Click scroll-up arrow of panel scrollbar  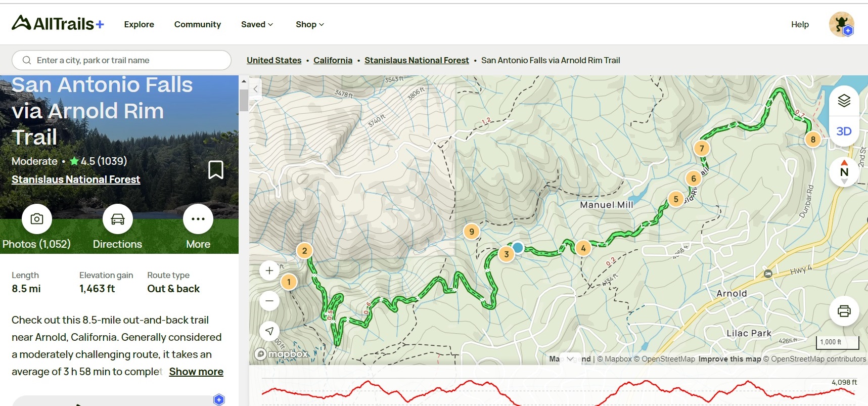244,81
